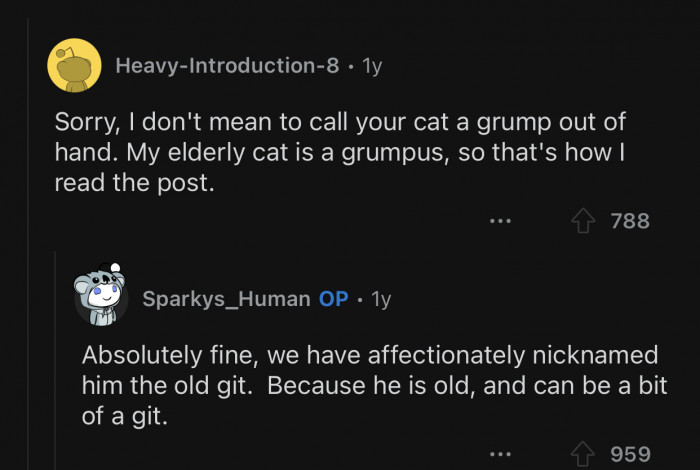Open permalink via Sparkys_Human's 1y timestamp
This screenshot has height=470, width=700.
tap(380, 299)
